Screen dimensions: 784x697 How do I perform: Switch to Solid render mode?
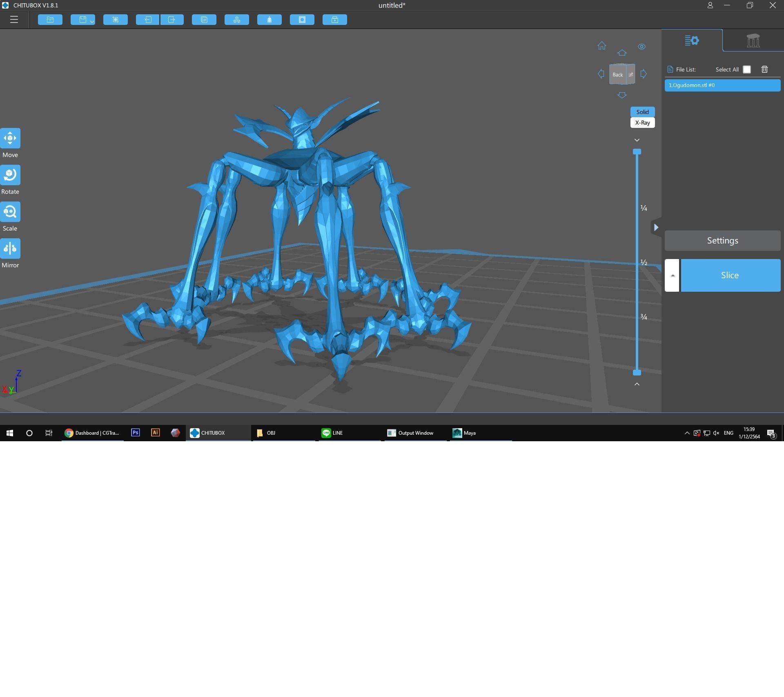(642, 112)
